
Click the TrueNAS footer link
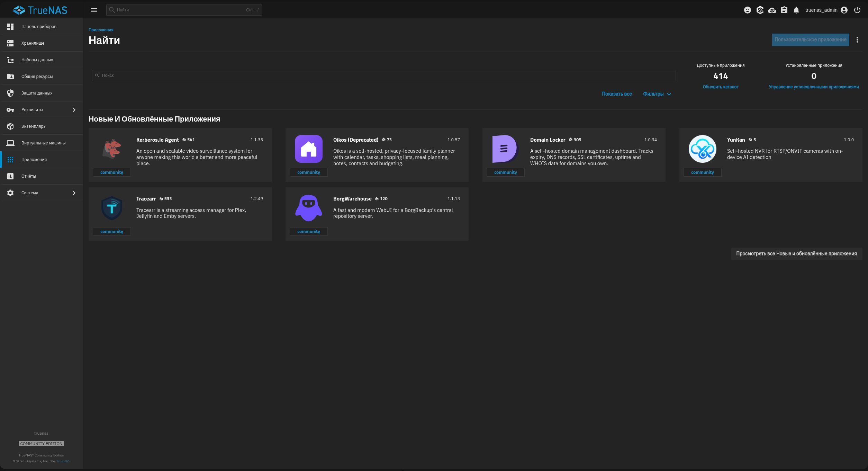(63, 461)
